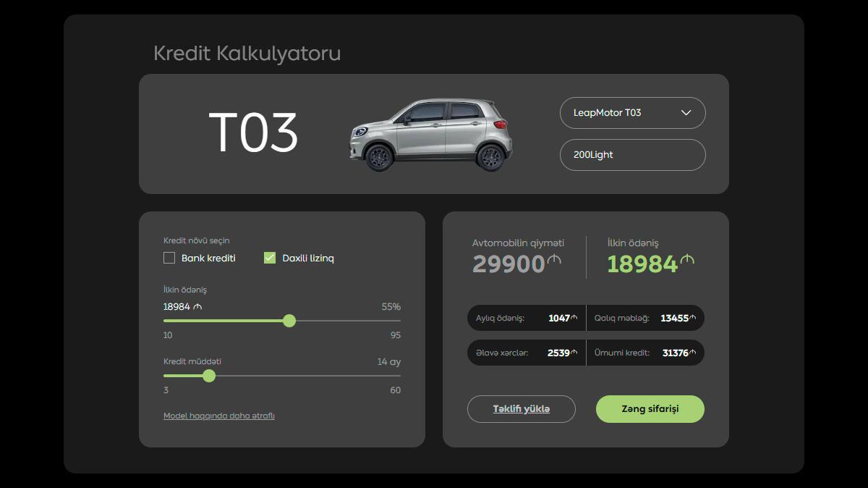Open the Model haqqında daha ətraflı link
Viewport: 868px width, 488px height.
click(219, 416)
